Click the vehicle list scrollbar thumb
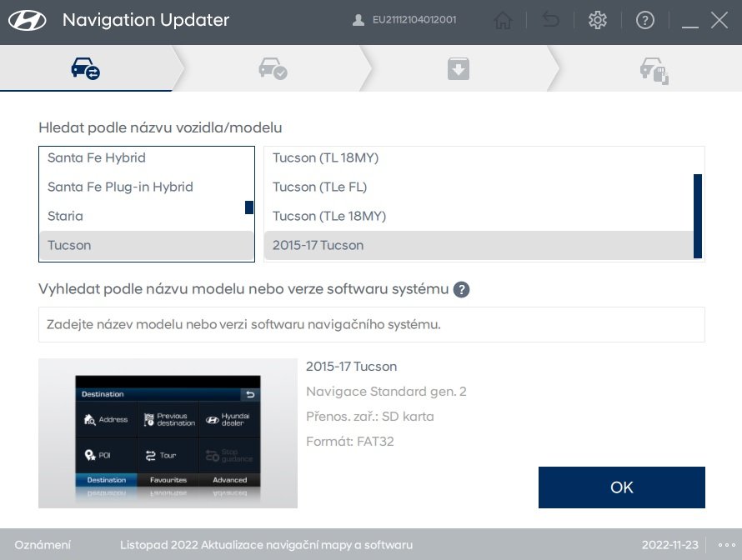Viewport: 742px width, 560px height. click(249, 207)
